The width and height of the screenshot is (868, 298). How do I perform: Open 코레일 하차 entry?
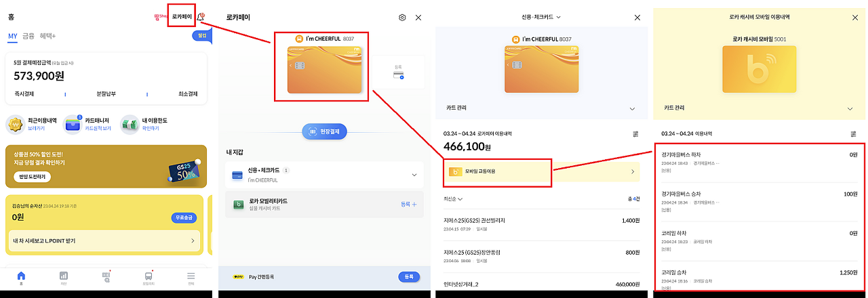759,240
